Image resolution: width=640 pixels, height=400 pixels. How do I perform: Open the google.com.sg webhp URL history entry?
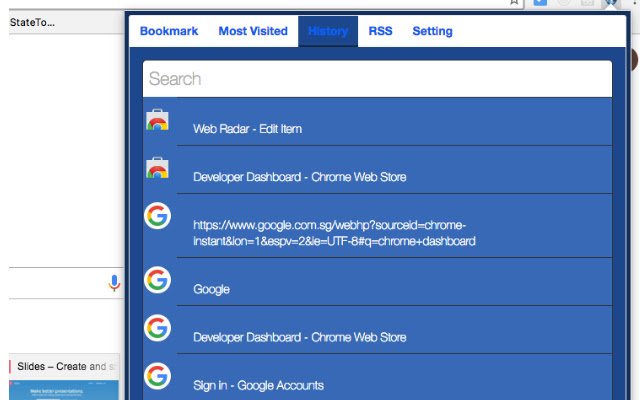[x=333, y=233]
